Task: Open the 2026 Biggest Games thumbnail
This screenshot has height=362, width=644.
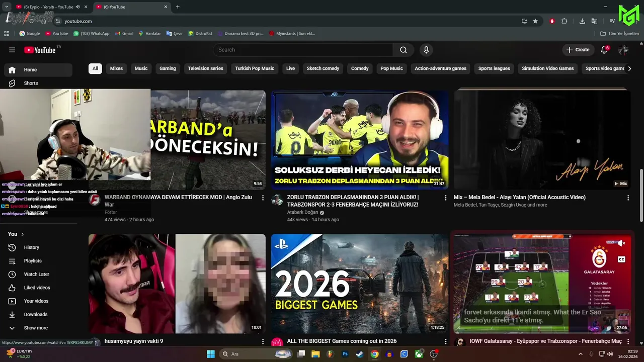Action: pos(360,284)
